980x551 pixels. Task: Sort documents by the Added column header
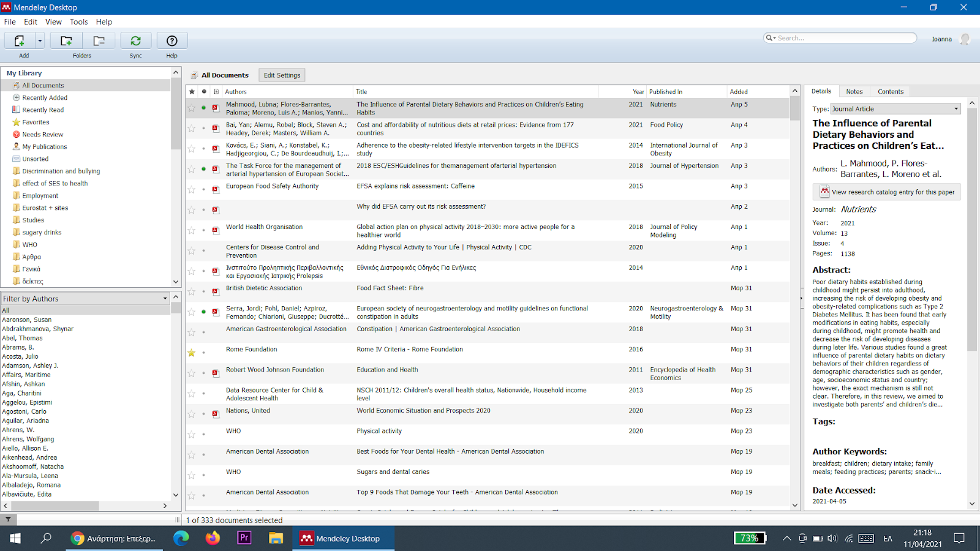758,92
